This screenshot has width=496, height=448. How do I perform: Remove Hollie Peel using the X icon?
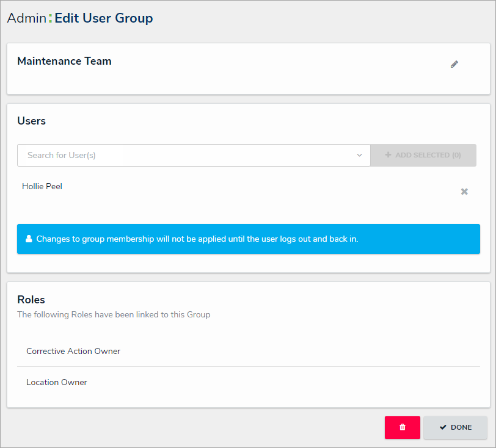coord(464,192)
